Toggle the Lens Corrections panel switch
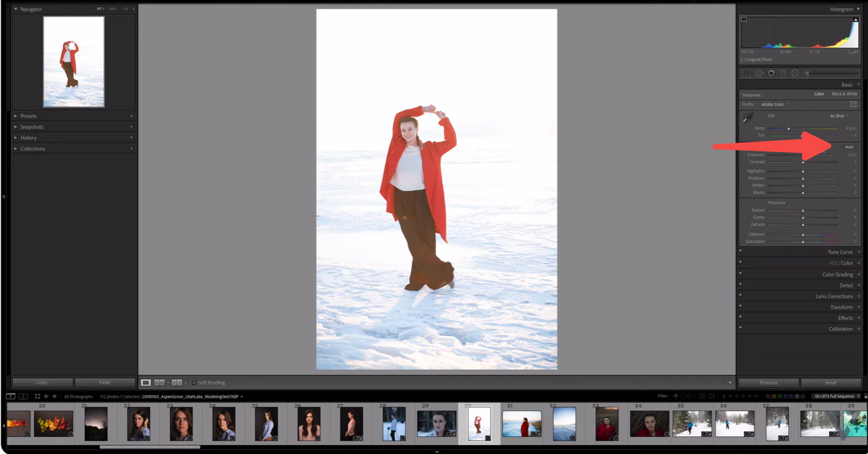868x454 pixels. [x=741, y=295]
